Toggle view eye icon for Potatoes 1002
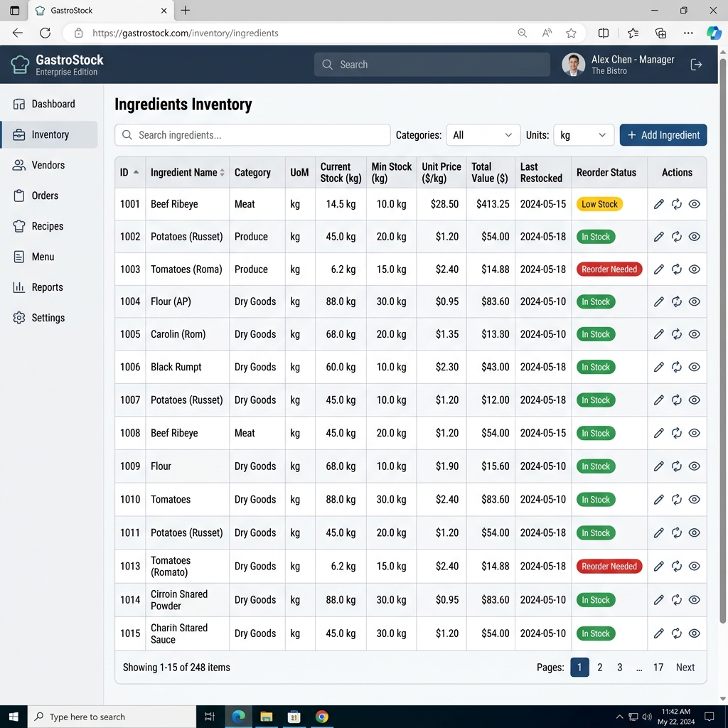 [x=694, y=237]
